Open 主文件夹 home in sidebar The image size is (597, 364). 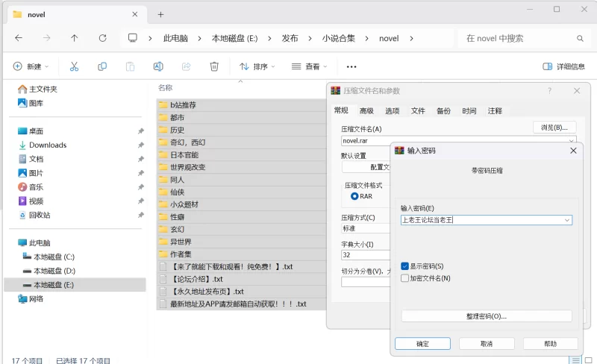point(37,89)
